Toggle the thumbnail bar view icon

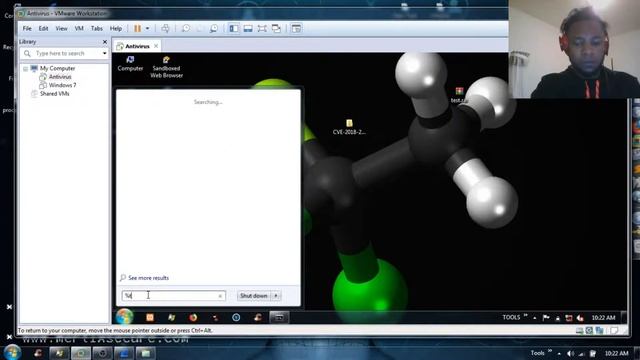tap(248, 29)
